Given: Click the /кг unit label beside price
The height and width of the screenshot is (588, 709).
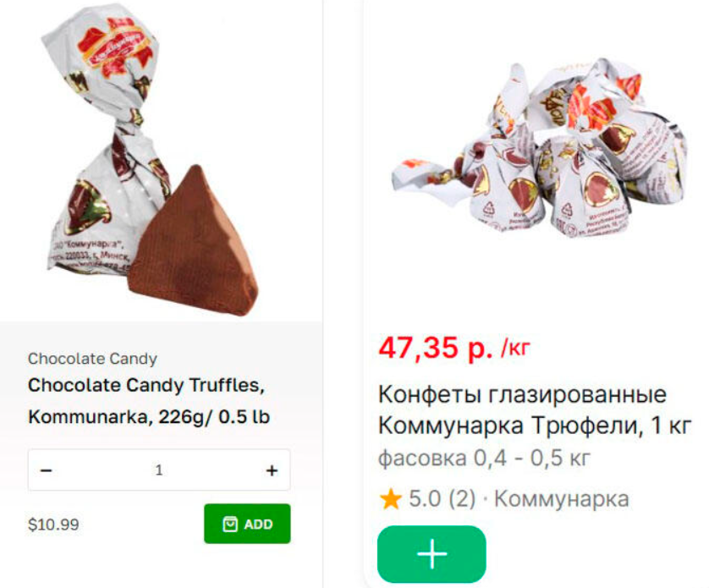Looking at the screenshot, I should point(515,348).
